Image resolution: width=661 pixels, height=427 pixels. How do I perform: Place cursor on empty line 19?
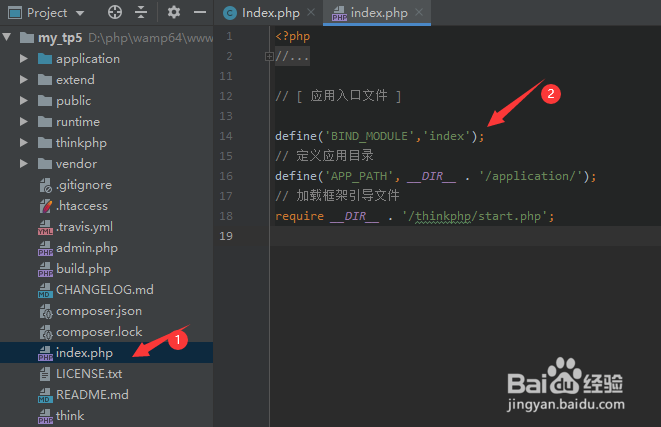465,236
